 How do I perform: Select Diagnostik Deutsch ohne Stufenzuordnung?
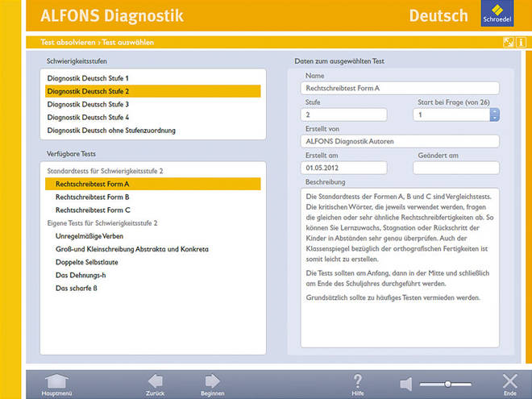click(153, 131)
